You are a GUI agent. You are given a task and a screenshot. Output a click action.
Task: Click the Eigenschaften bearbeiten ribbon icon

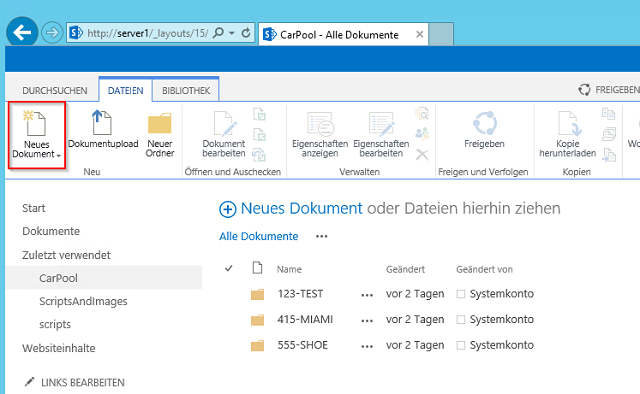click(x=381, y=124)
